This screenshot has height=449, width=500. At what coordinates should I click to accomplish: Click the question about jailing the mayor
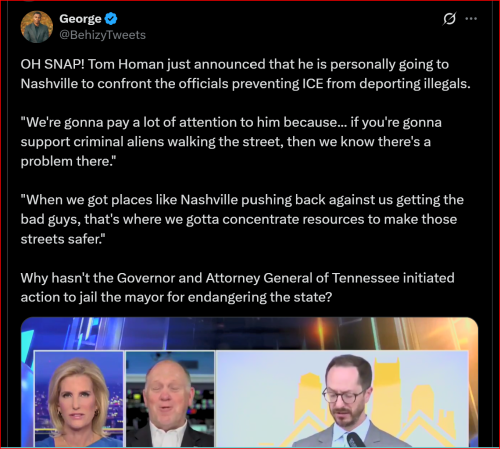click(x=237, y=287)
